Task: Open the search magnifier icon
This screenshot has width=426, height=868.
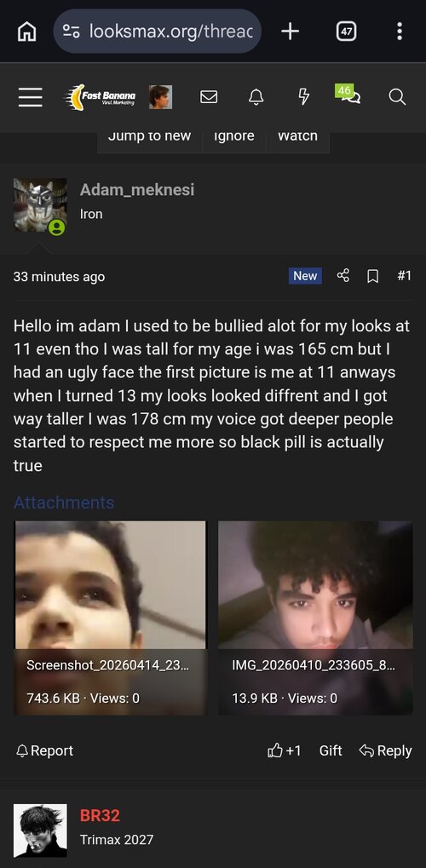Action: [397, 97]
